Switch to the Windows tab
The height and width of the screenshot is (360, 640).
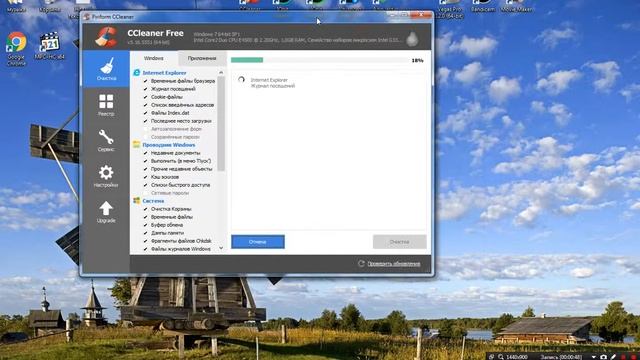[x=154, y=58]
